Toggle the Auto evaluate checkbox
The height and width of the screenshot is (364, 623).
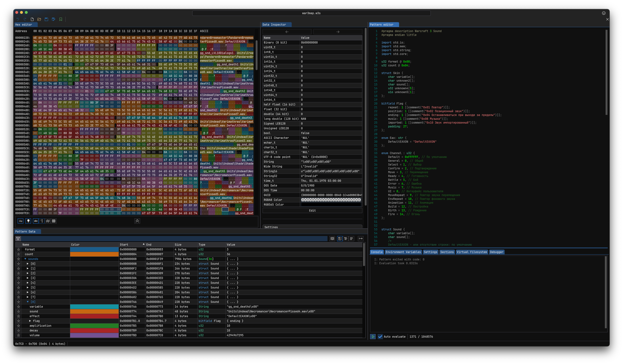[x=380, y=337]
